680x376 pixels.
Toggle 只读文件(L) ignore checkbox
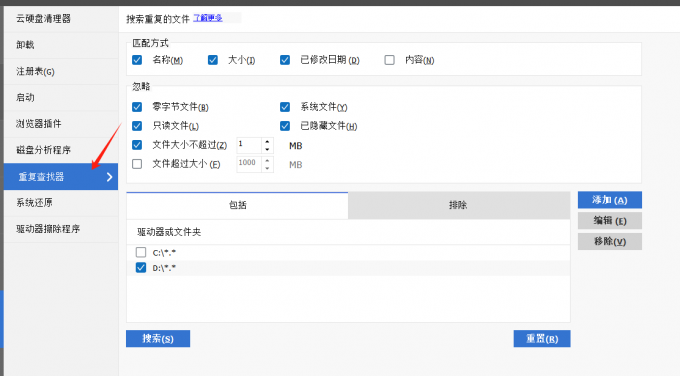click(x=137, y=126)
